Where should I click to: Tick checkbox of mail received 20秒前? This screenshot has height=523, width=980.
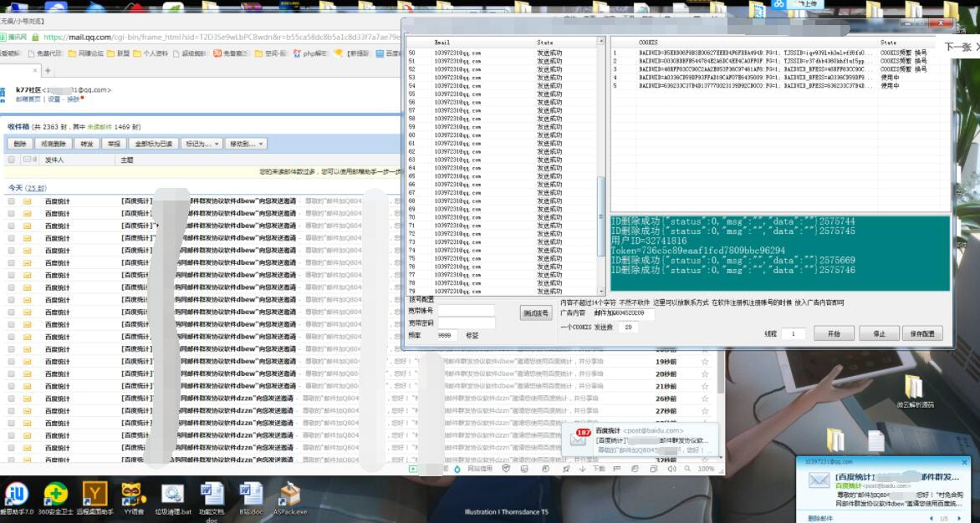[x=11, y=373]
